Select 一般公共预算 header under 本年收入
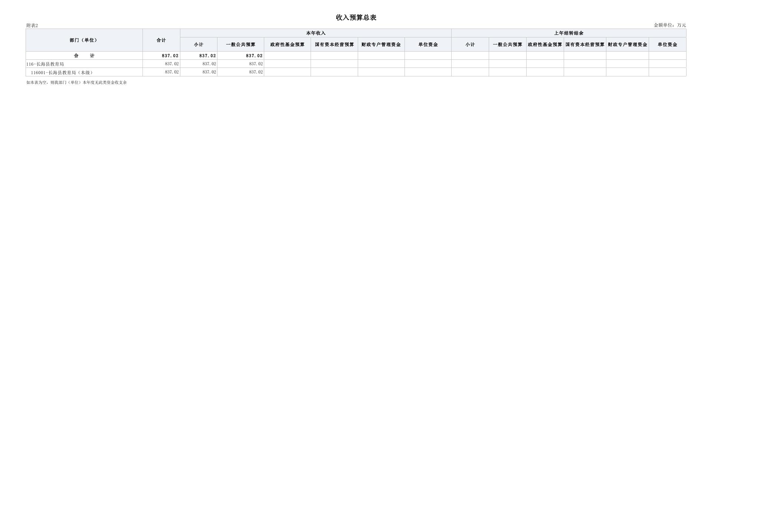The image size is (760, 532). (240, 45)
